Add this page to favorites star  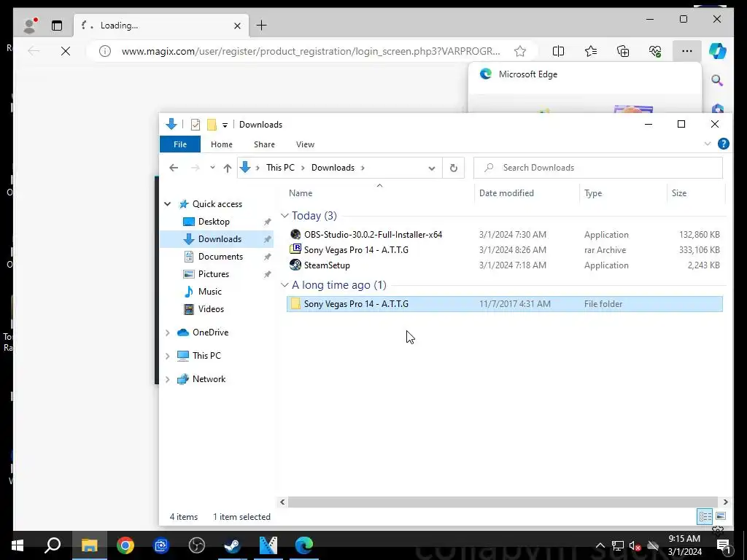(520, 51)
